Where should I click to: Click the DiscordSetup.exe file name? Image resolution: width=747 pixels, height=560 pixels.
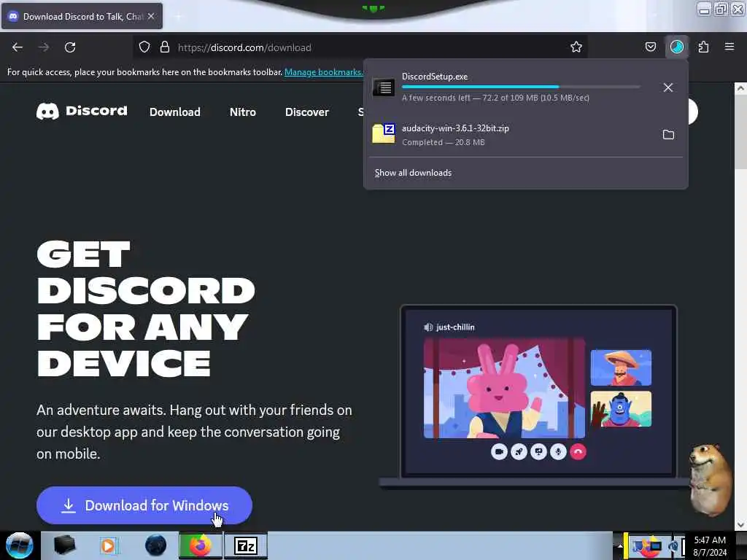435,77
